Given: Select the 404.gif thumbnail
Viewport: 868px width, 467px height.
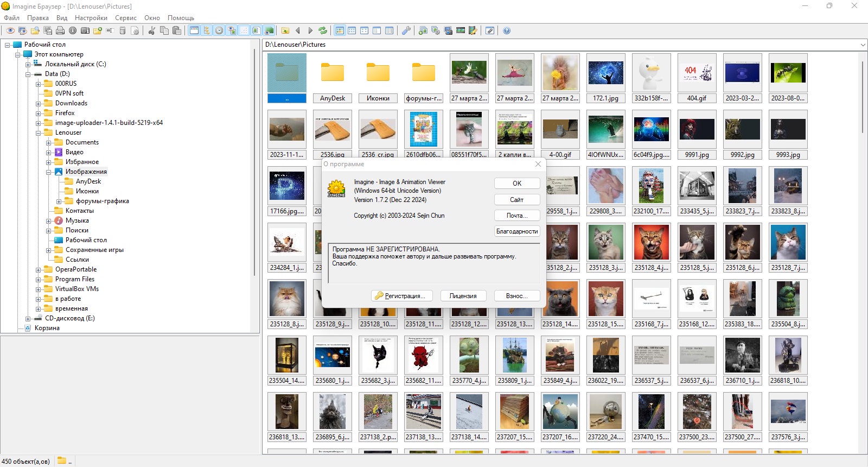Looking at the screenshot, I should coord(697,78).
